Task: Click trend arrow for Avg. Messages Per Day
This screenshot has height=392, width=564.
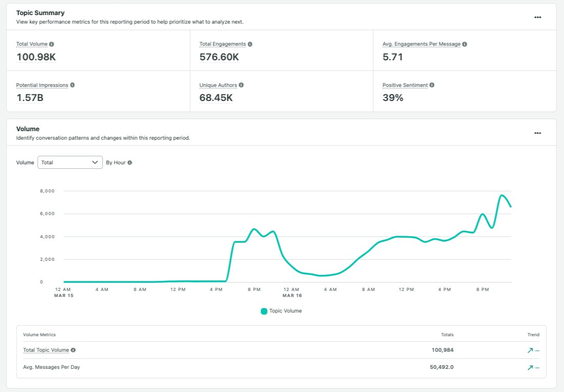Action: tap(530, 368)
